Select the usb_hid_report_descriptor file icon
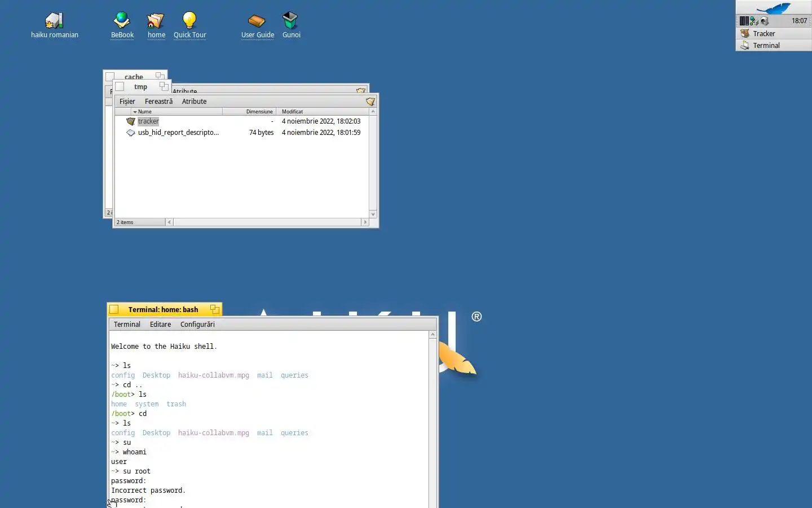The width and height of the screenshot is (812, 508). [x=131, y=133]
